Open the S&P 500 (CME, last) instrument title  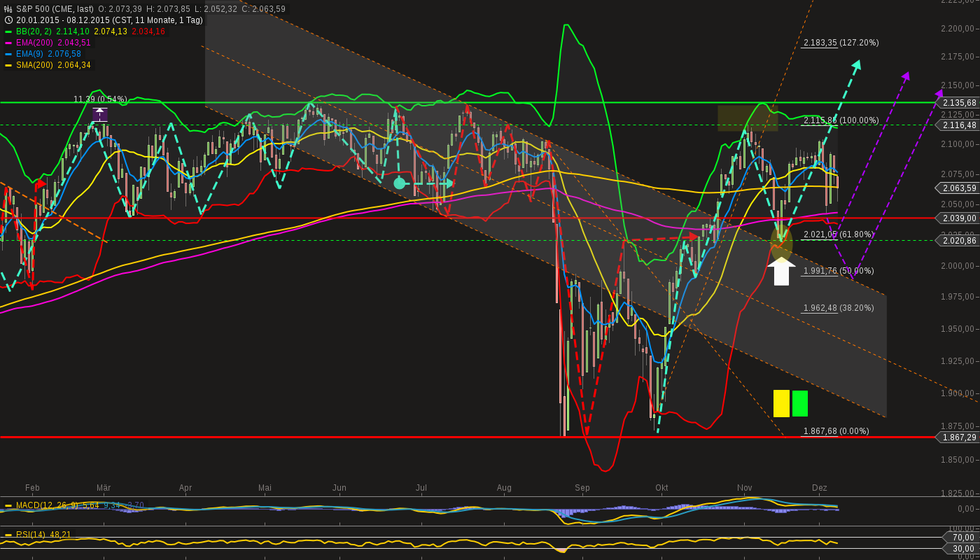click(x=55, y=9)
